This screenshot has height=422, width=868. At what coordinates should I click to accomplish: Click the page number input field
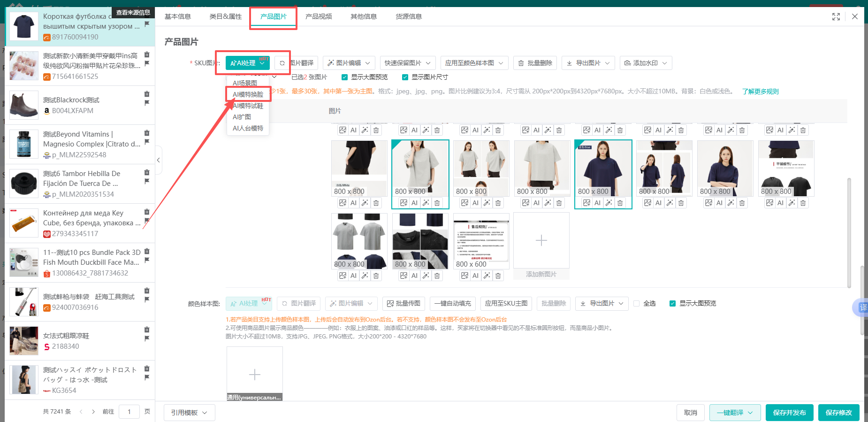129,412
